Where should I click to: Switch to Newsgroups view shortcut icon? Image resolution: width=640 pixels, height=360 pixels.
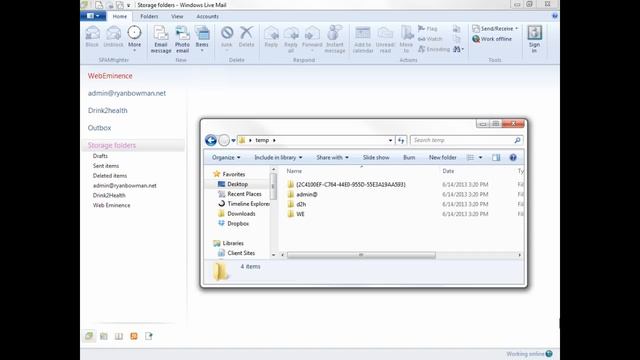pyautogui.click(x=149, y=336)
